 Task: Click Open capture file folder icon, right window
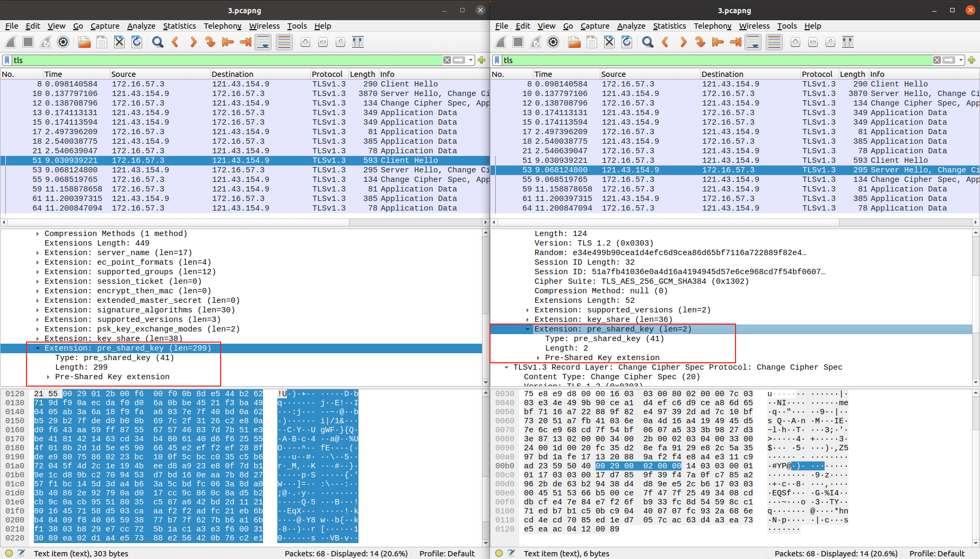574,42
